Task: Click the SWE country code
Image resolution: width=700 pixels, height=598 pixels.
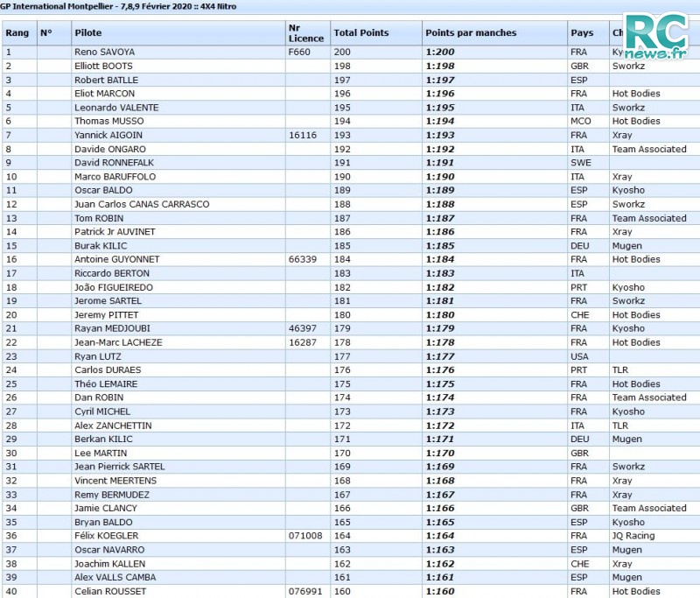Action: [581, 163]
